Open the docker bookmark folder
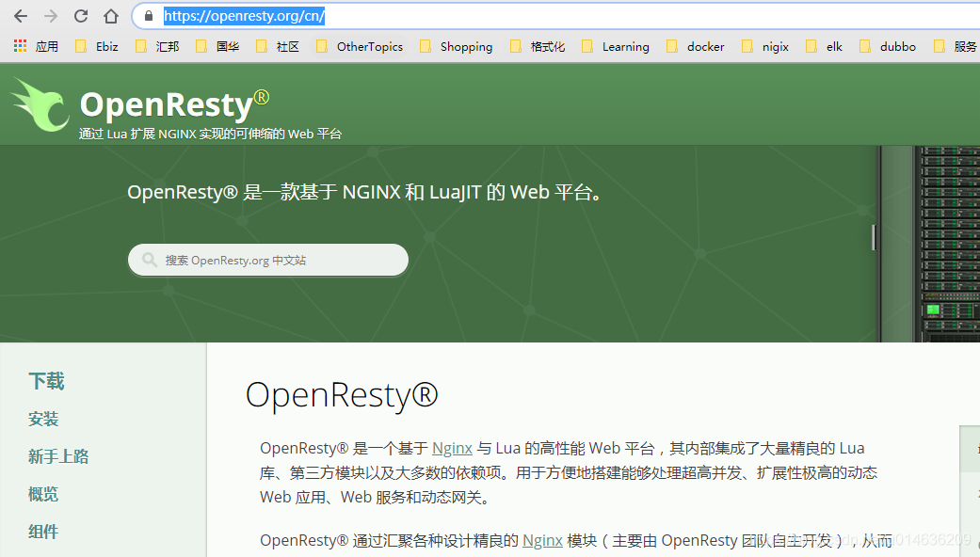The width and height of the screenshot is (980, 557). (x=696, y=46)
